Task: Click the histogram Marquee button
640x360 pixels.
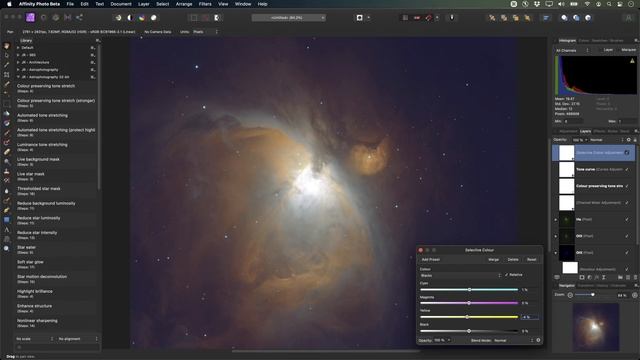Action: coord(629,50)
